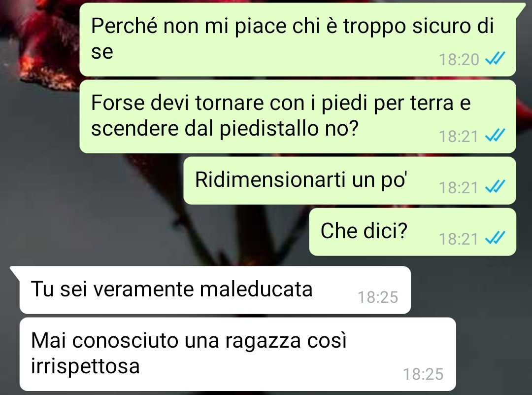Click blue double-check beside 'scendere dal piedistallo' message
532x395 pixels.
coord(495,136)
